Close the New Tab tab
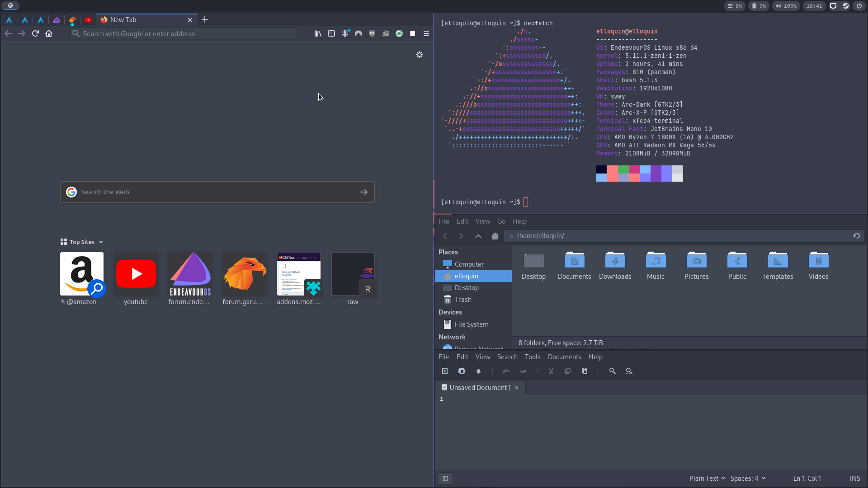Image resolution: width=868 pixels, height=488 pixels. tap(190, 20)
